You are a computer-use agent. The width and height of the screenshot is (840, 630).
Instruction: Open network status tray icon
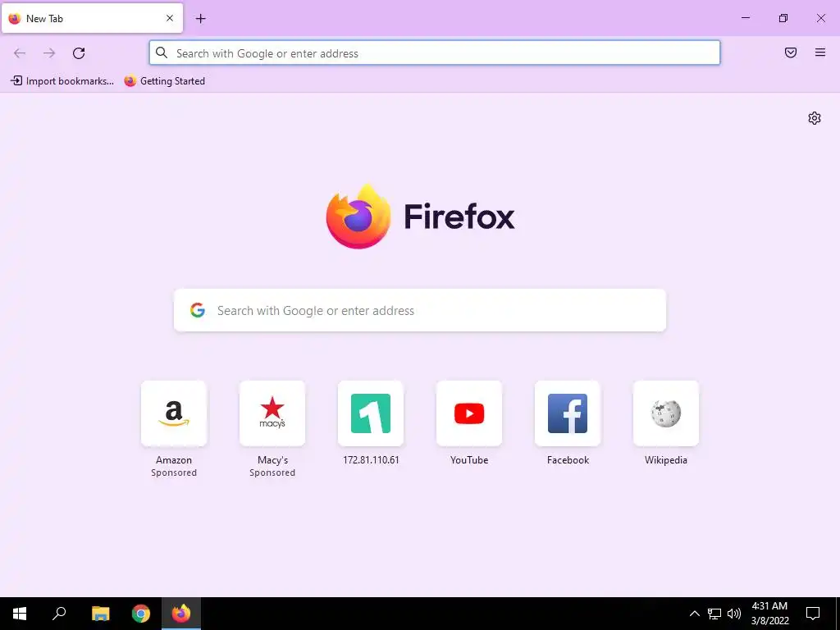[714, 614]
